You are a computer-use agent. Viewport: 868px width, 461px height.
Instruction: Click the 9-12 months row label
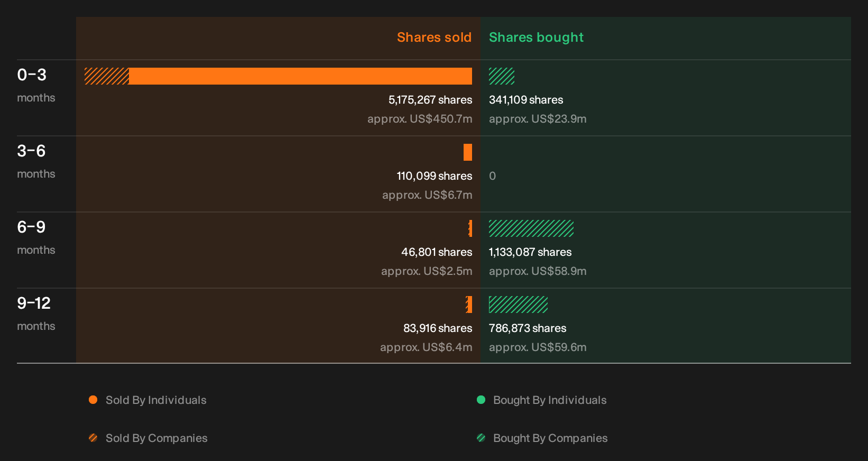(x=36, y=313)
